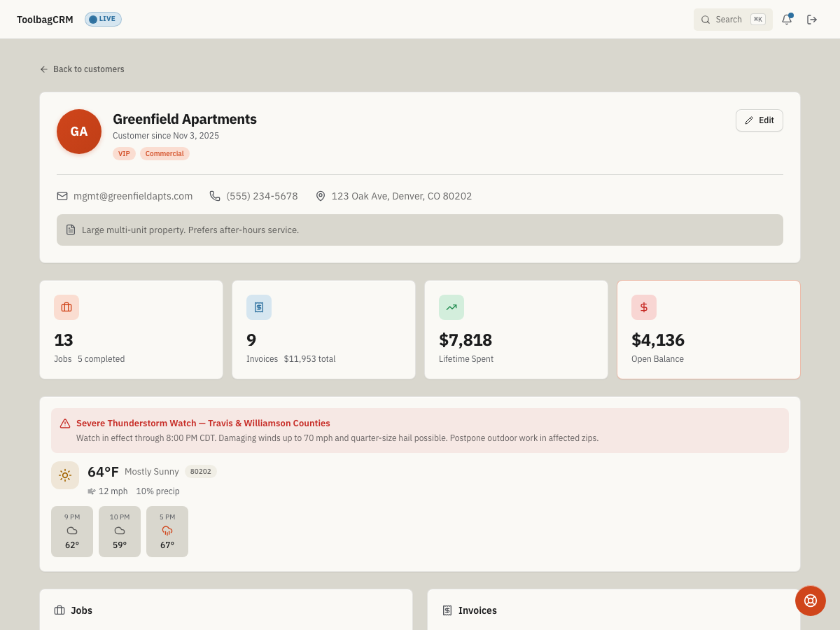Click the logout icon in header
This screenshot has height=630, width=840.
pos(812,20)
